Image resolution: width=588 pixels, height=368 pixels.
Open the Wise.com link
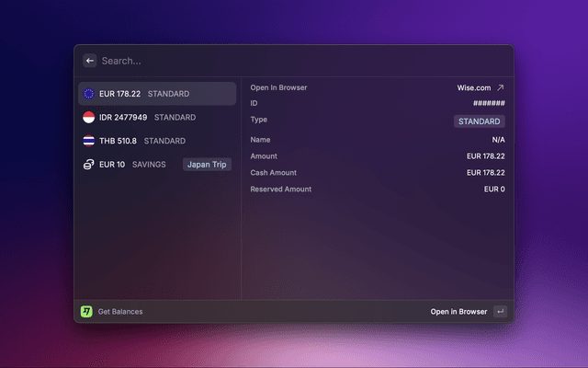click(474, 88)
